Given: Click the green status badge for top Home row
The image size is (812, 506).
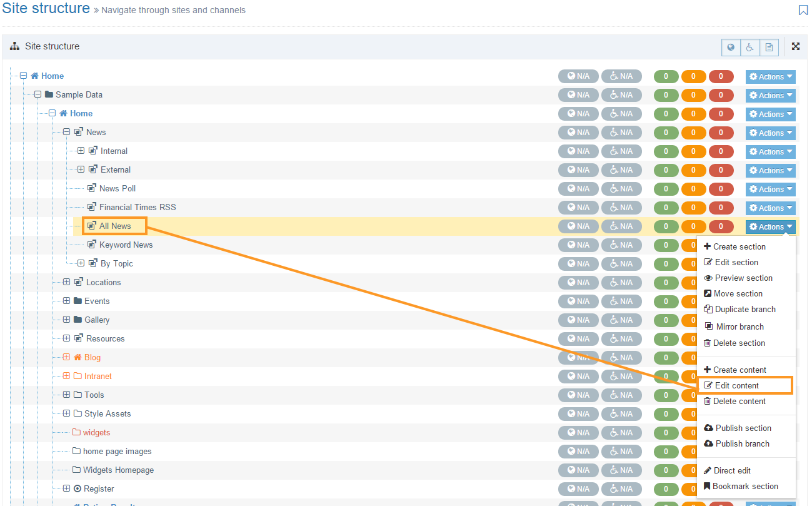Looking at the screenshot, I should point(666,76).
